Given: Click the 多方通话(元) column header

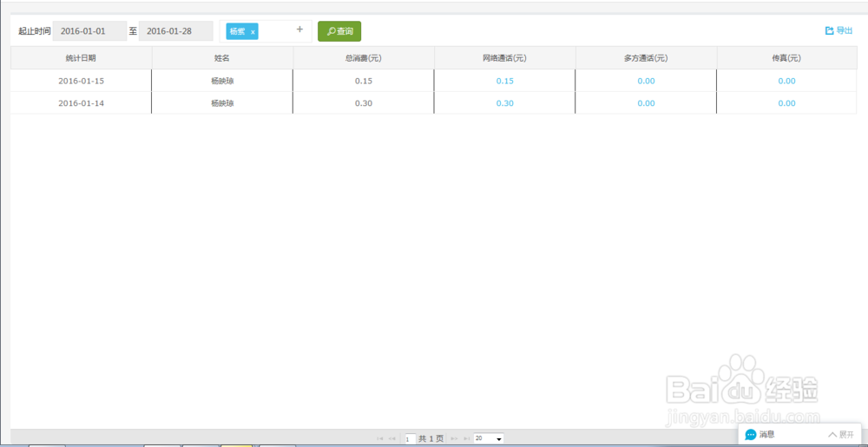Looking at the screenshot, I should [x=646, y=57].
